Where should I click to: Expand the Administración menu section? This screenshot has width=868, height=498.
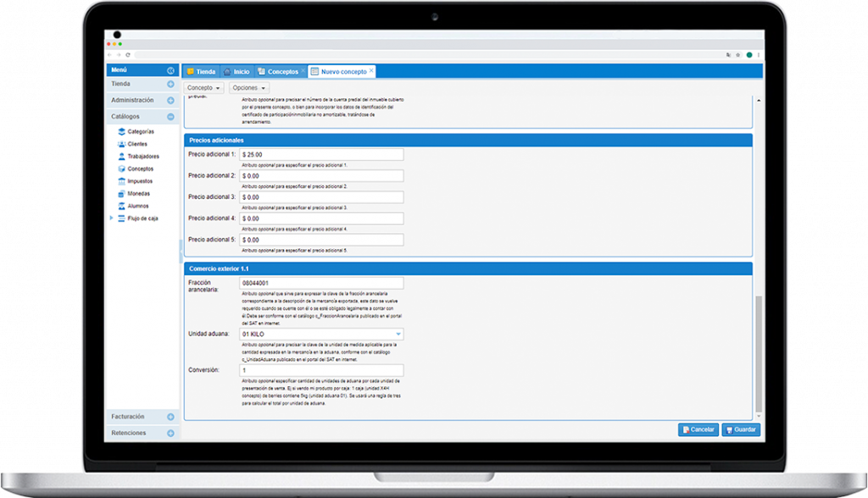click(170, 100)
